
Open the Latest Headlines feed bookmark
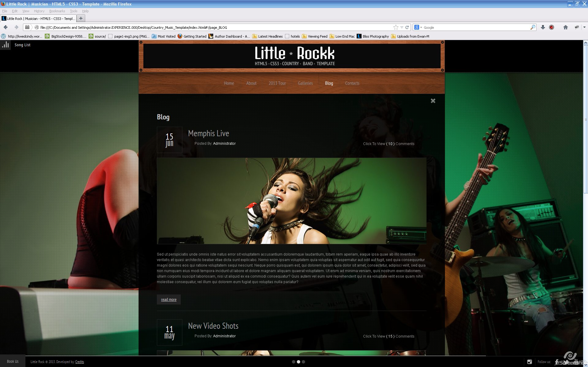[267, 36]
